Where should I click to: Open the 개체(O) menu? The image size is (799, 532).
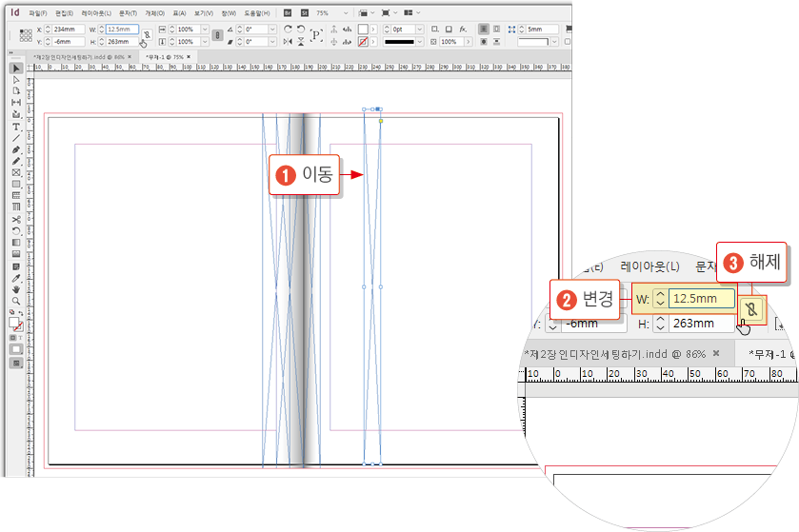[x=155, y=13]
